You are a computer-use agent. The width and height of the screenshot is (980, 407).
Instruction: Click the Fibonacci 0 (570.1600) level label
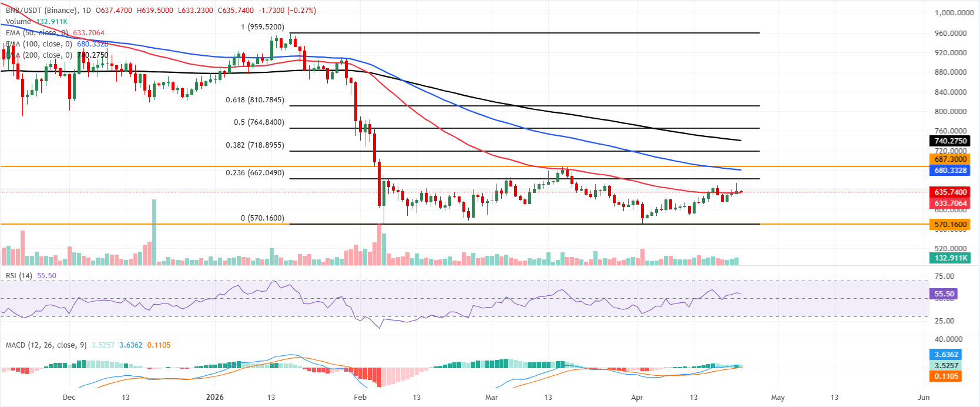[x=262, y=218]
